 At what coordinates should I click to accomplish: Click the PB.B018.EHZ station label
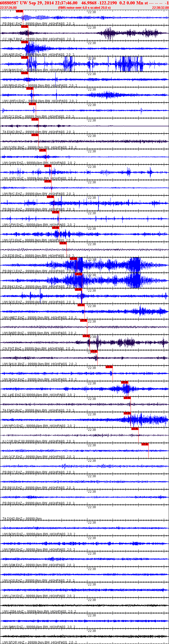[12, 488]
